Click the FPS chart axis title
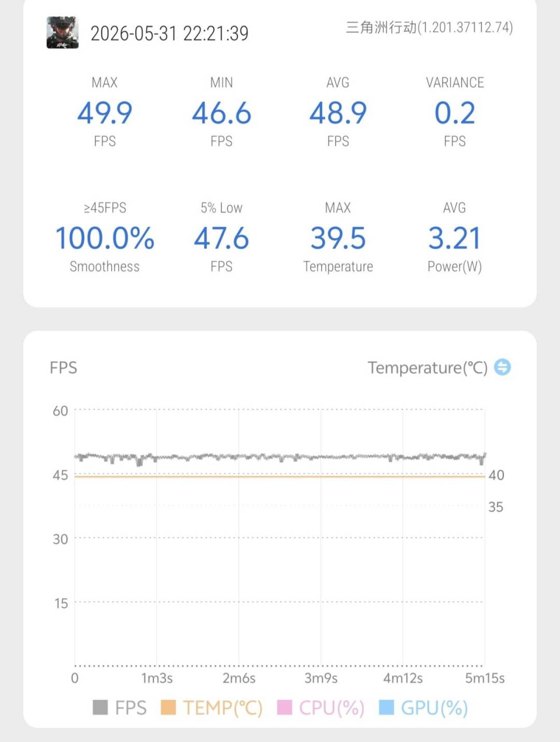This screenshot has width=560, height=742. point(63,368)
